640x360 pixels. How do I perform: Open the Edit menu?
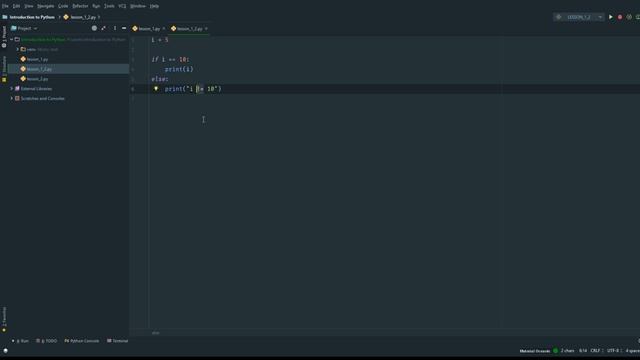16,6
